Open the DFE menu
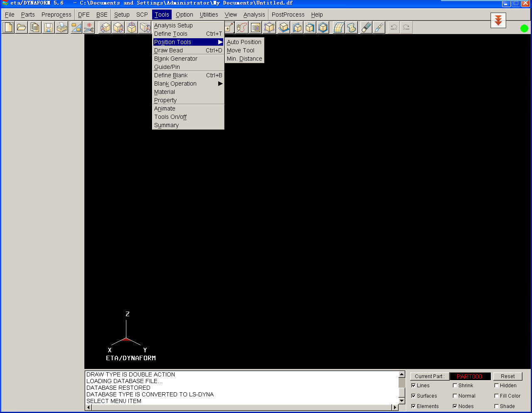Viewport: 532px width, 413px height. (x=84, y=15)
